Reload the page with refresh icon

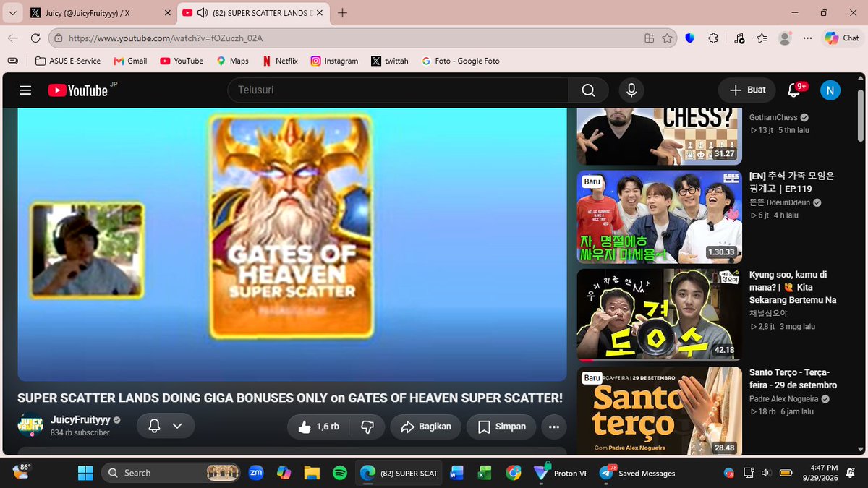(x=35, y=38)
